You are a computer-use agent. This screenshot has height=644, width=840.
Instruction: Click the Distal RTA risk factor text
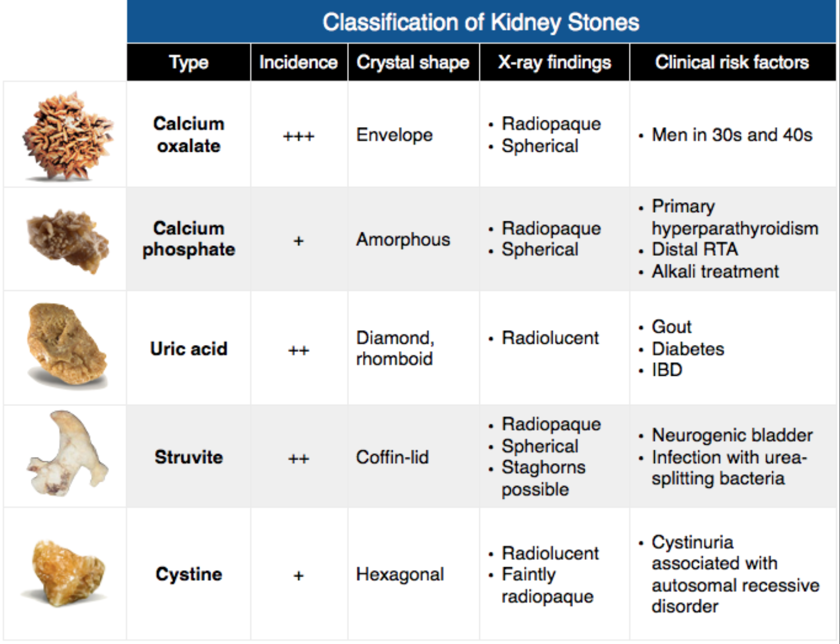(694, 249)
